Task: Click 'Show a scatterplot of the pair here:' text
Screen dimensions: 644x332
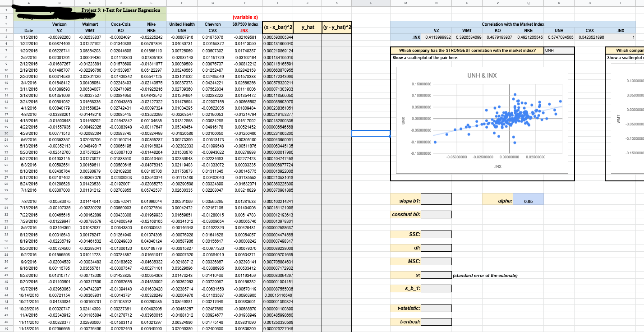Action: tap(426, 57)
